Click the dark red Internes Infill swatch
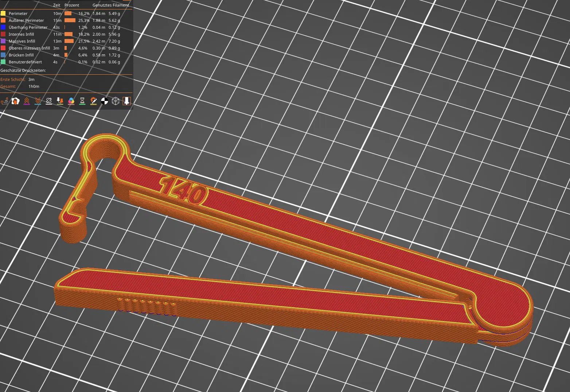Screen dimensions: 570x392 pyautogui.click(x=3, y=34)
